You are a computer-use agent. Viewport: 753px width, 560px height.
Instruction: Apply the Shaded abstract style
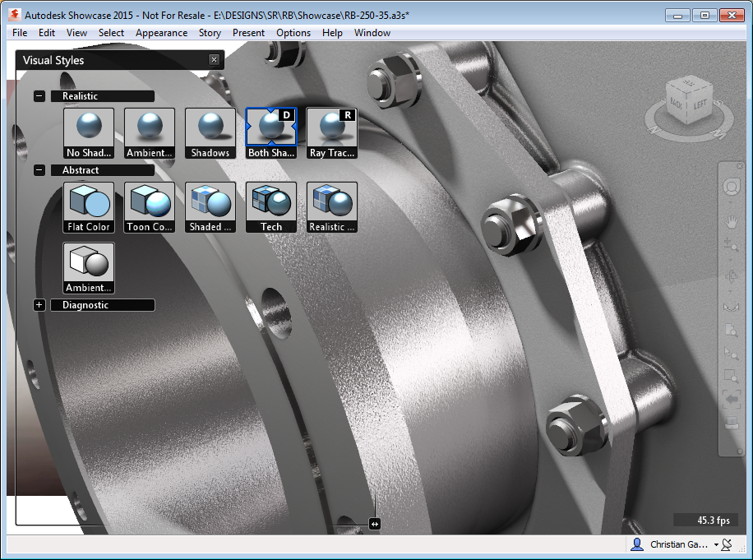(210, 207)
